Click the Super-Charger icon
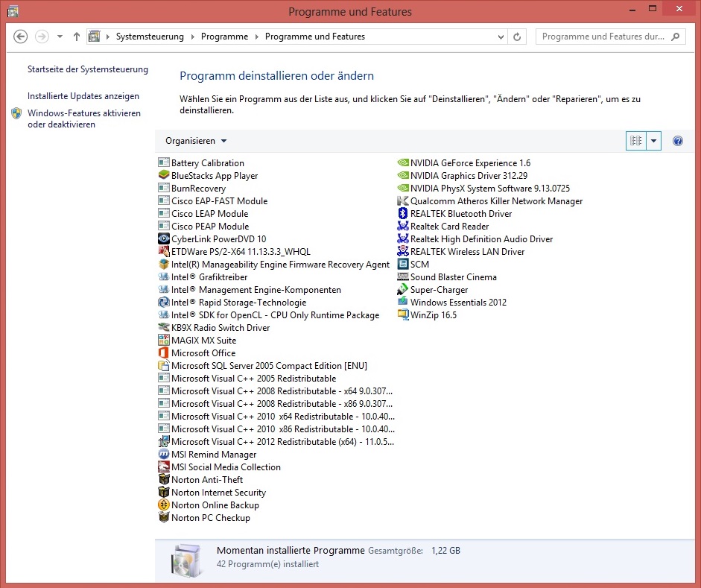Viewport: 701px width, 588px height. point(403,289)
